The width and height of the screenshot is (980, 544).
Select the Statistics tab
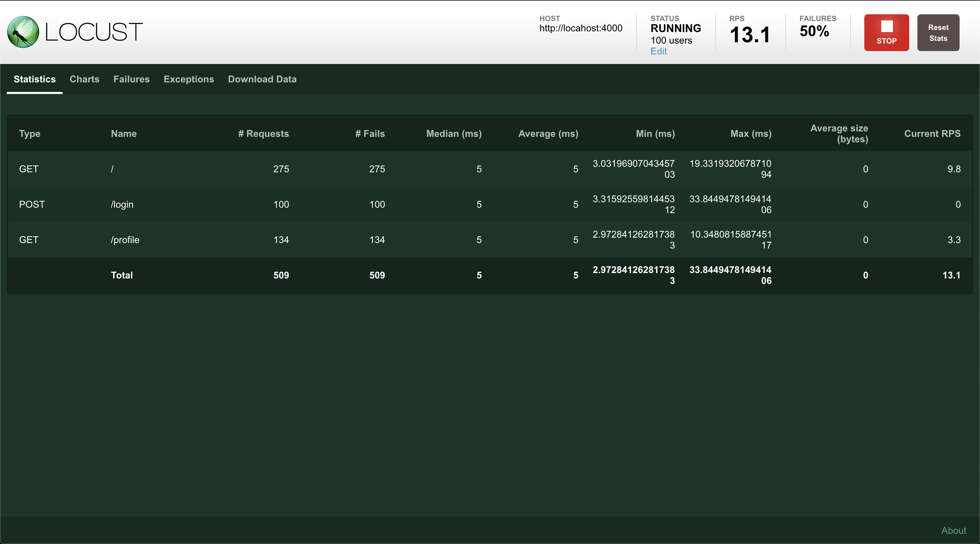click(x=35, y=79)
